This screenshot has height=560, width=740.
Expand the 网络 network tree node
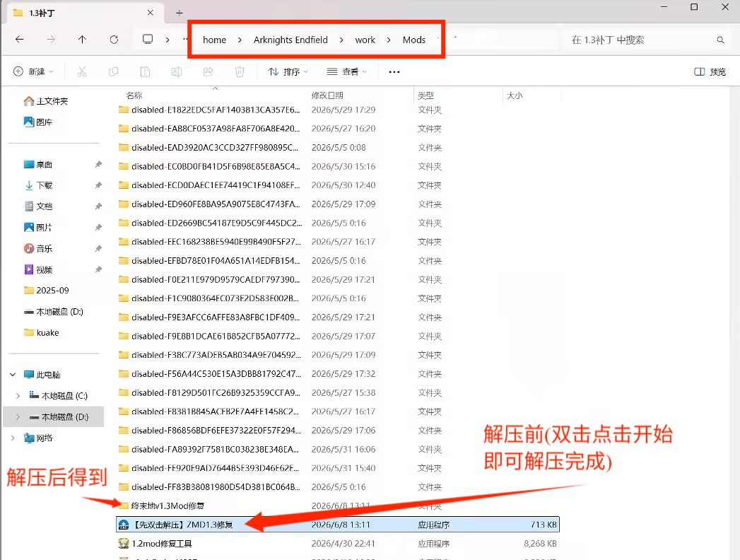point(13,438)
